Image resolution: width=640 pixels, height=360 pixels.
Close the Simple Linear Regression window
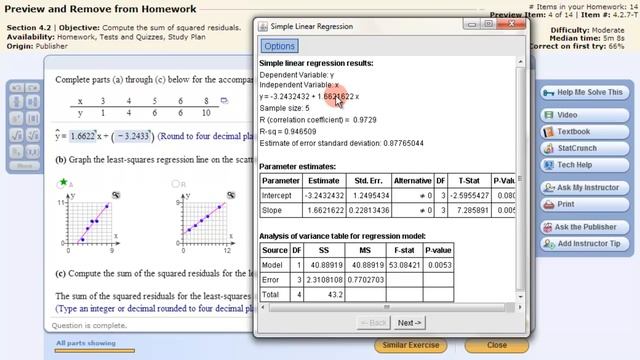point(511,24)
